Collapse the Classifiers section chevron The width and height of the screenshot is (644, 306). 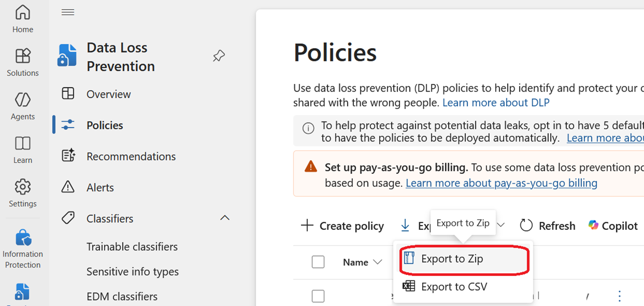point(225,218)
